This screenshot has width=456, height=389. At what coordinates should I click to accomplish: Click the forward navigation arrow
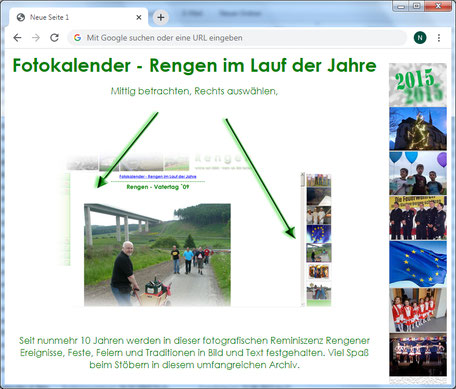pyautogui.click(x=36, y=38)
